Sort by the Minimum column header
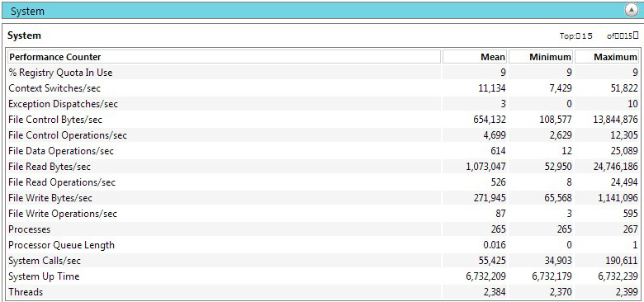Screen dimensions: 644x302 541,57
